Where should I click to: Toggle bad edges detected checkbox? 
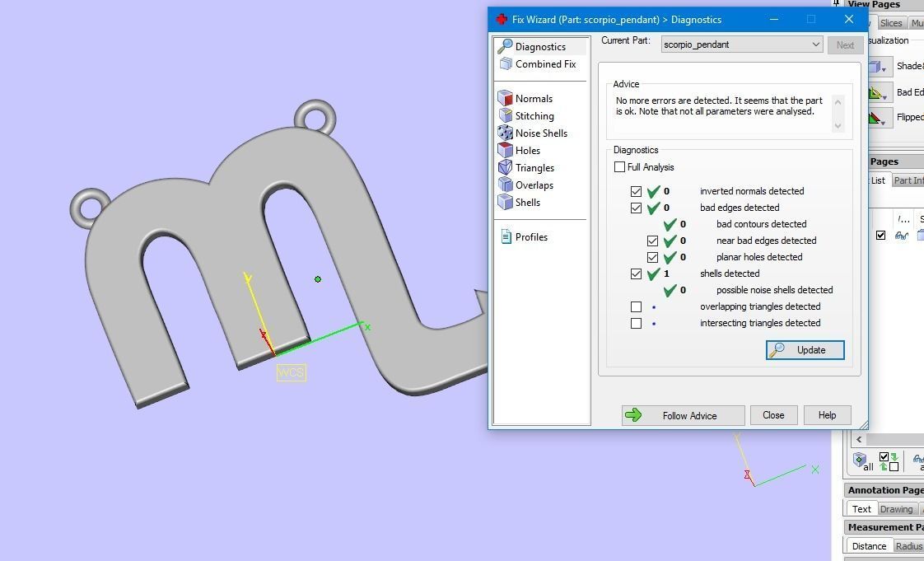(636, 208)
